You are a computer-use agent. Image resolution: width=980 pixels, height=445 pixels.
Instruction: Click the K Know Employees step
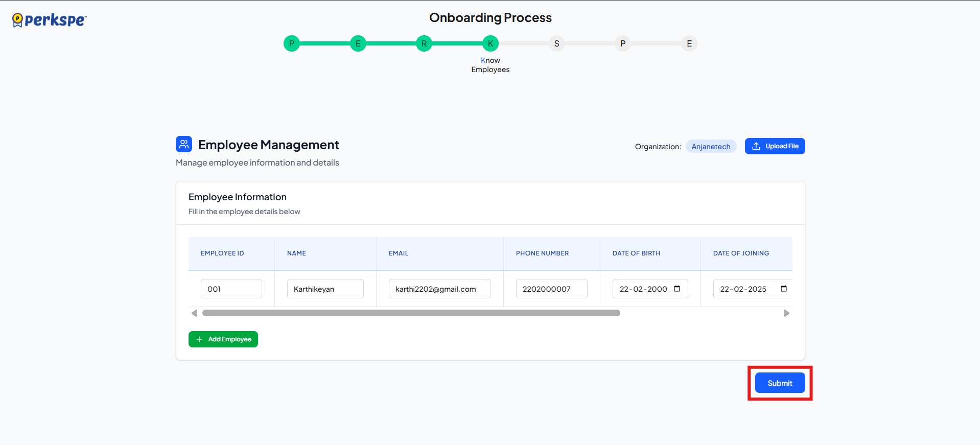point(490,43)
